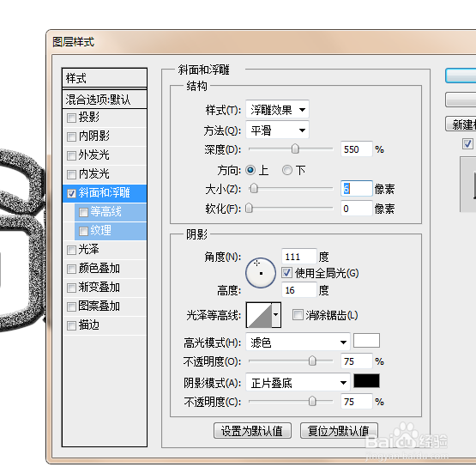The height and width of the screenshot is (473, 476).
Task: Click the 新建 new style button
Action: tap(461, 124)
